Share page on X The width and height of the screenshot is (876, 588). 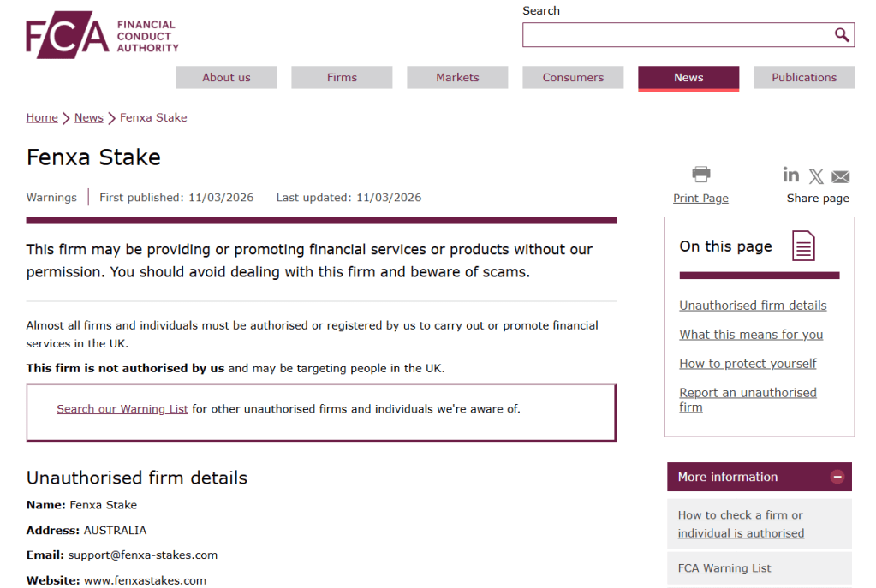point(816,176)
